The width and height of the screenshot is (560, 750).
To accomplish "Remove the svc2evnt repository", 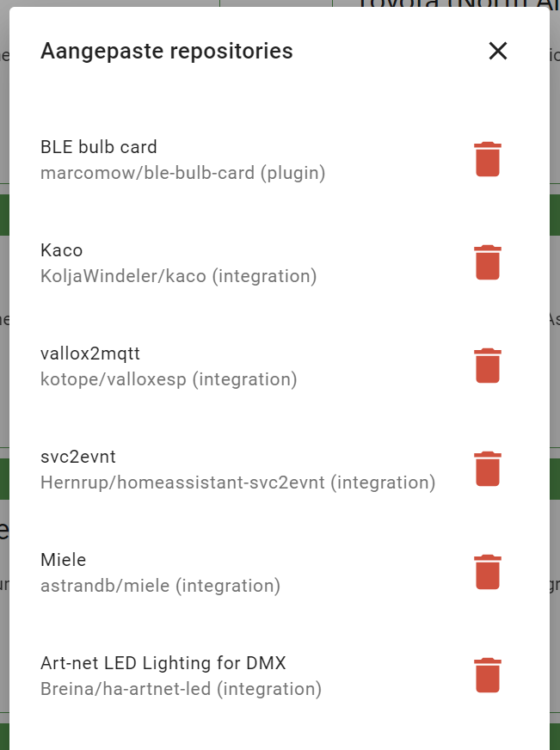I will (488, 468).
